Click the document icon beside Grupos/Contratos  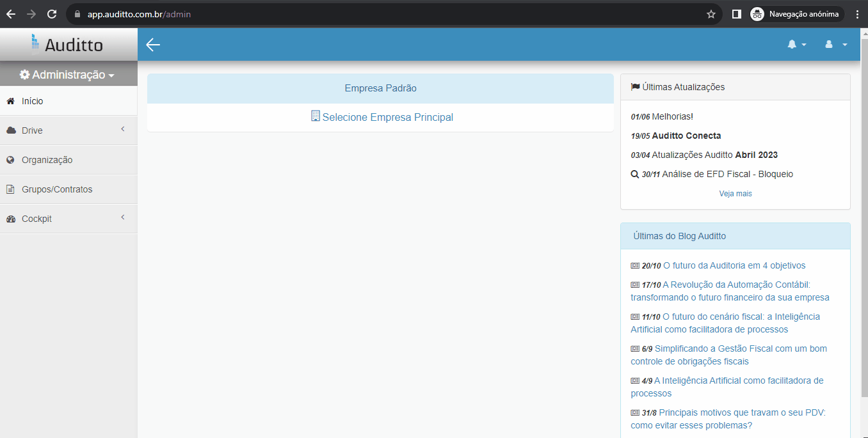10,189
